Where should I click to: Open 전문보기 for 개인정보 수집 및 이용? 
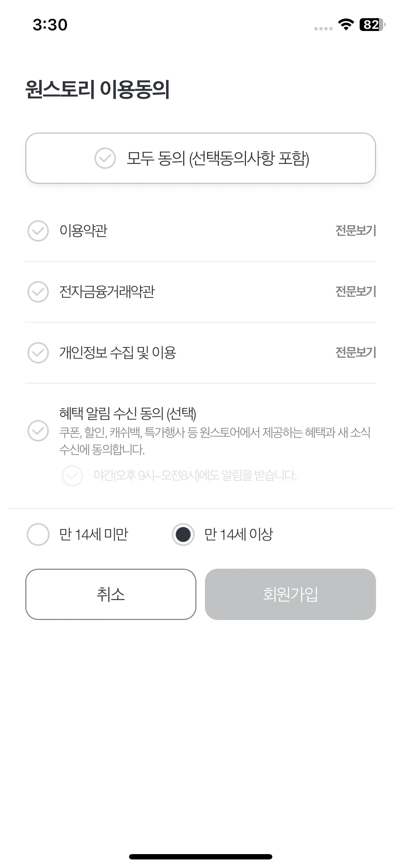tap(356, 352)
